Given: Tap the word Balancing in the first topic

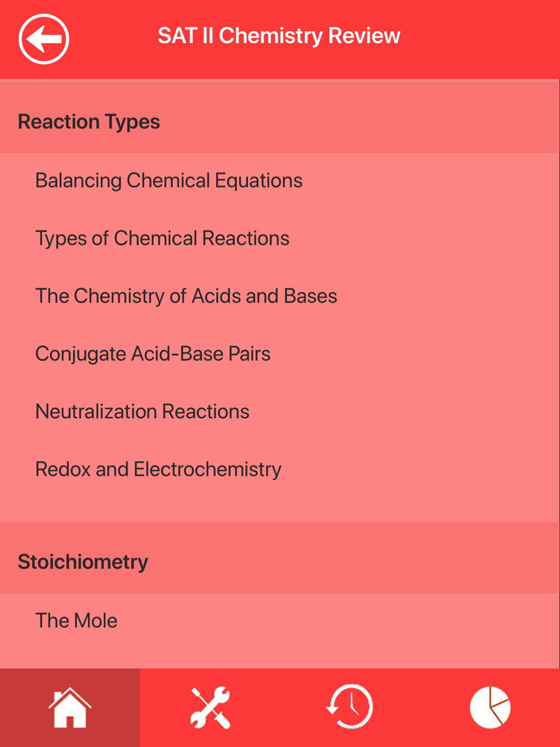Looking at the screenshot, I should click(x=78, y=181).
